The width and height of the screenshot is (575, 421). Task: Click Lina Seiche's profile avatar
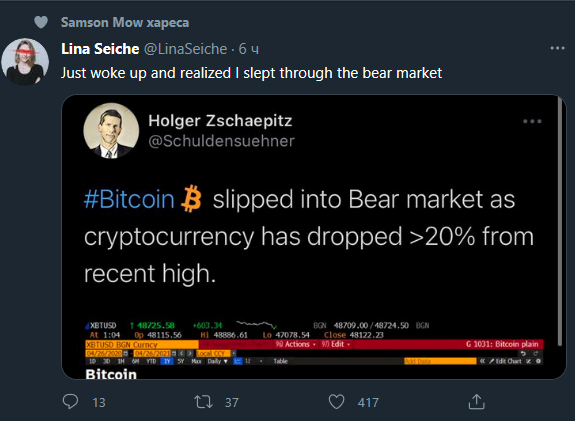click(25, 62)
